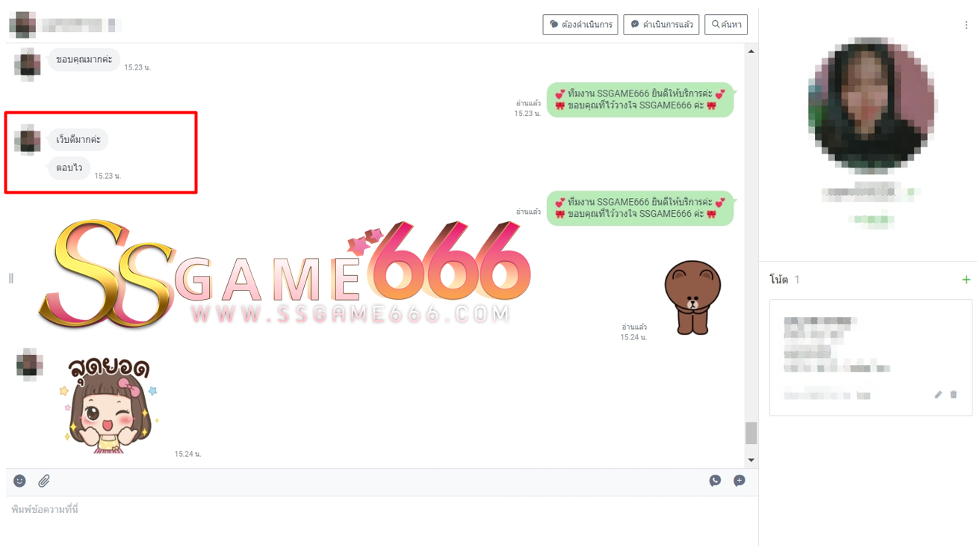Click the left panel resize handle
980x548 pixels.
(x=11, y=278)
